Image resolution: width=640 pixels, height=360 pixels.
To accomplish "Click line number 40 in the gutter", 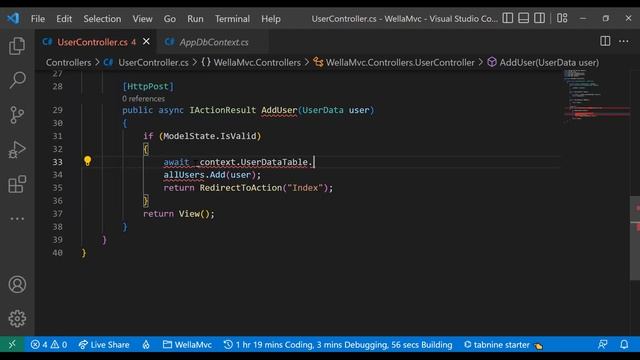I will [x=57, y=253].
